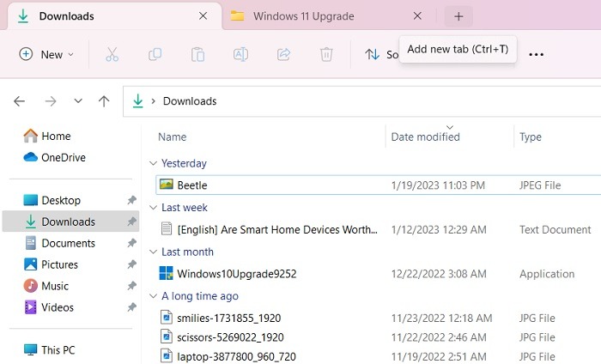
Task: Click date 11/23/2022 12:18 AM
Action: point(441,318)
